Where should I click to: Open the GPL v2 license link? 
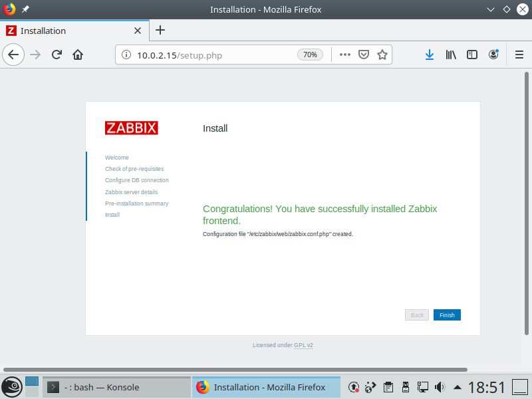[303, 345]
